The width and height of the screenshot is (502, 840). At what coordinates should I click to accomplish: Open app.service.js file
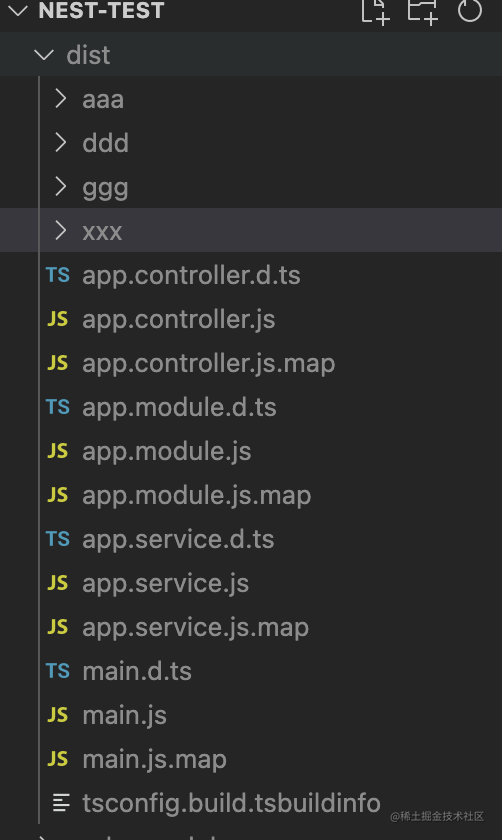tap(251, 582)
